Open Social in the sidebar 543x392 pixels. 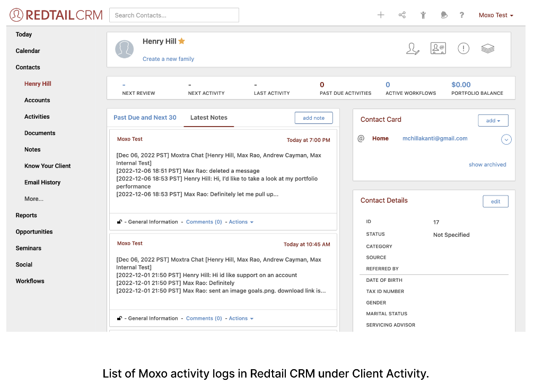pyautogui.click(x=24, y=264)
